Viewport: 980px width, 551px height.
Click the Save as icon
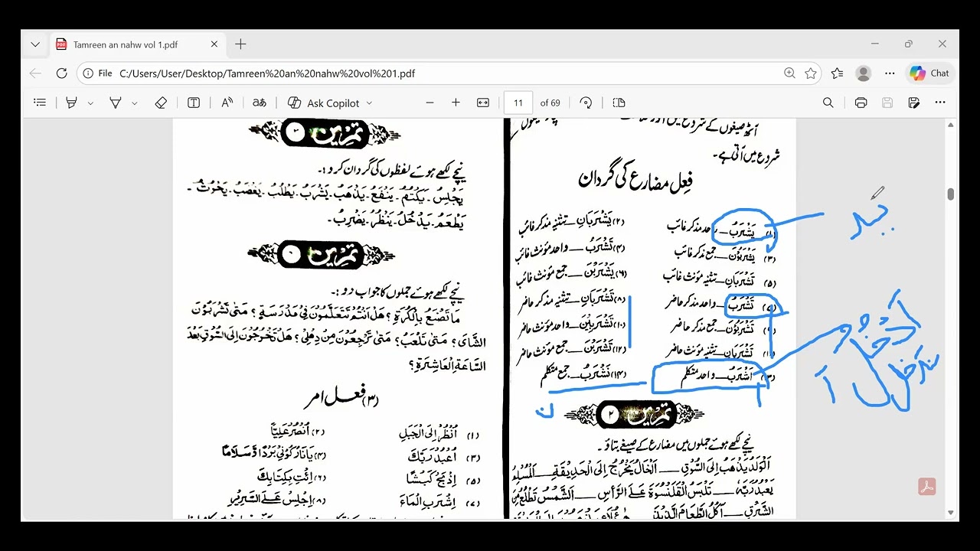tap(913, 103)
